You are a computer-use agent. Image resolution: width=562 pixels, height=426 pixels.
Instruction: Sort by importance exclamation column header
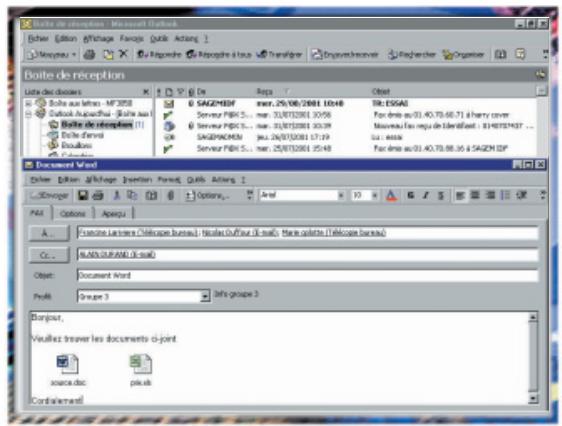pyautogui.click(x=159, y=92)
